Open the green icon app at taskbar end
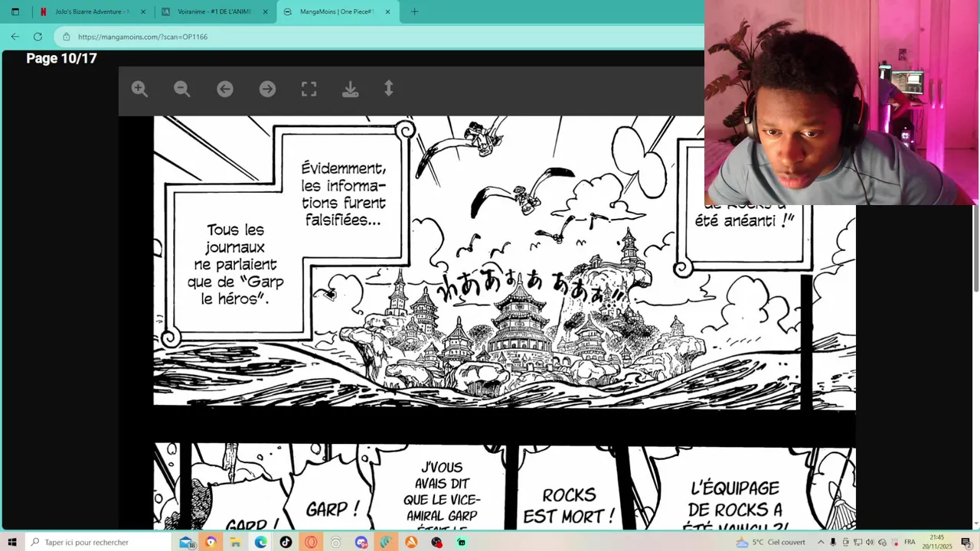Screen dimensions: 980x551 [x=461, y=542]
